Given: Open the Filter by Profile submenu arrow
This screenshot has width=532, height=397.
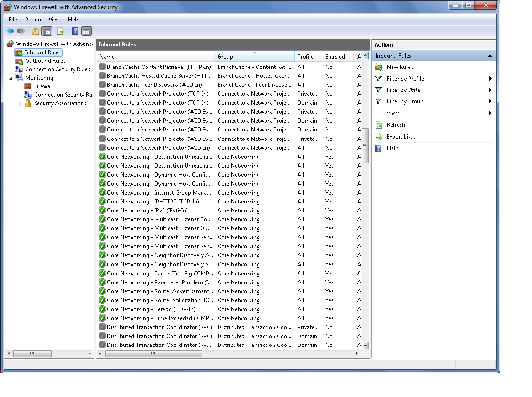Looking at the screenshot, I should (x=490, y=79).
